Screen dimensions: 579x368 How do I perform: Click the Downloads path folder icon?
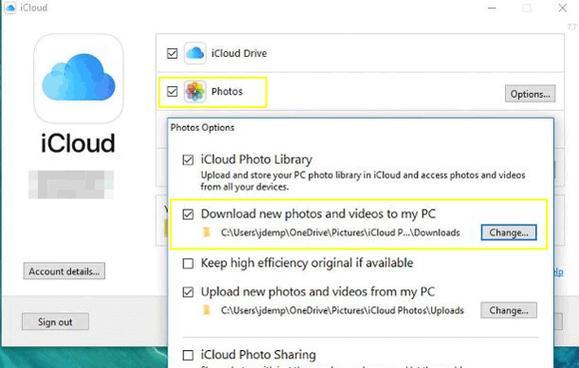(207, 233)
